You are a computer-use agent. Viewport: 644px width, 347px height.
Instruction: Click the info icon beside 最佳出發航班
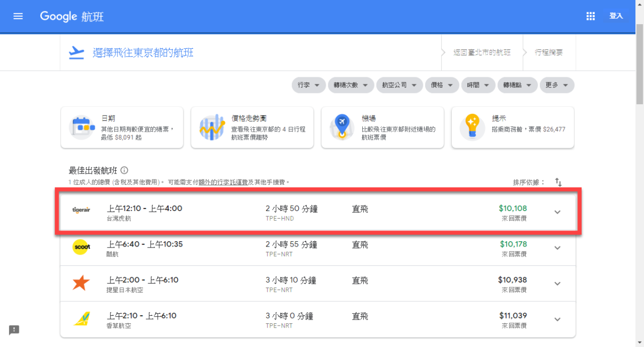(x=125, y=170)
